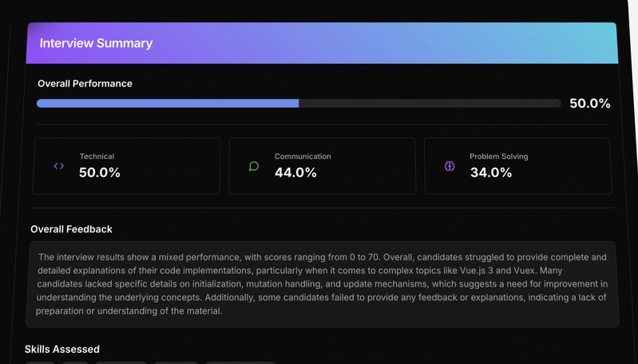Click the Overall Feedback heading
The image size is (638, 364).
pos(71,229)
